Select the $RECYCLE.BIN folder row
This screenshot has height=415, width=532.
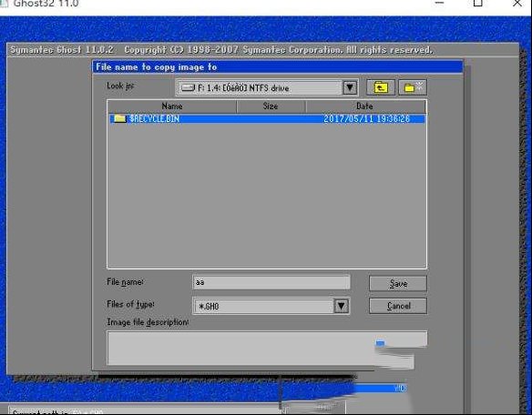point(267,118)
